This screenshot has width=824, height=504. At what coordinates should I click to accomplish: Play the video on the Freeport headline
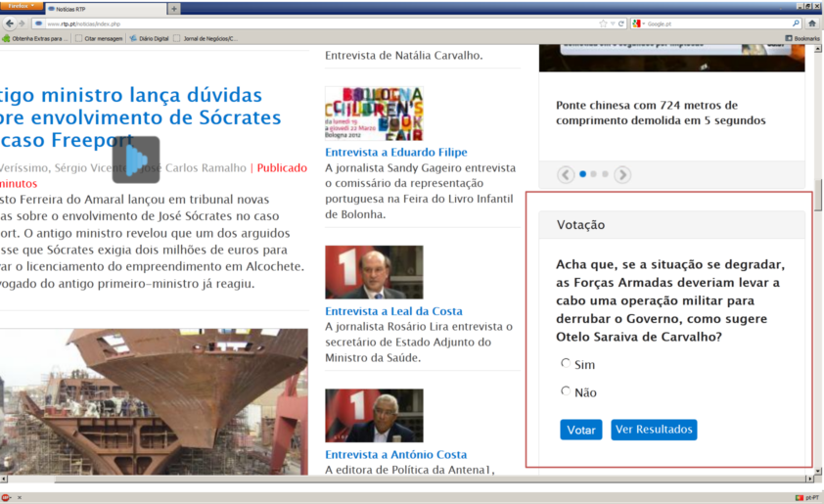(136, 160)
